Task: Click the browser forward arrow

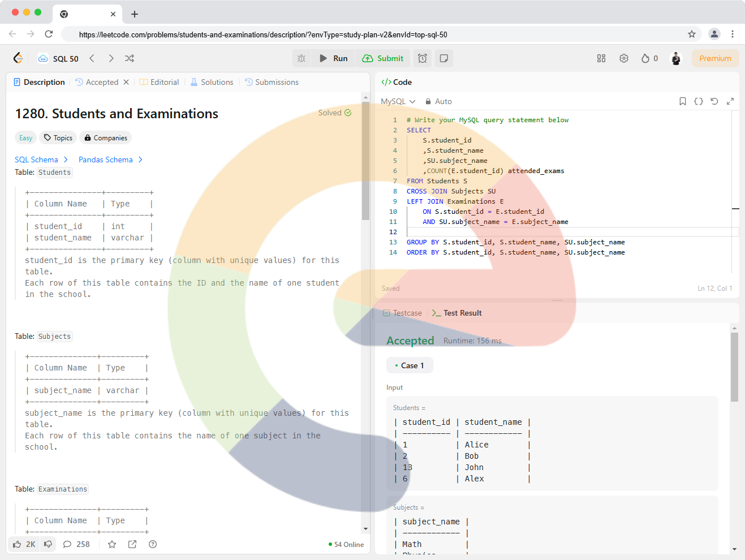Action: click(31, 34)
